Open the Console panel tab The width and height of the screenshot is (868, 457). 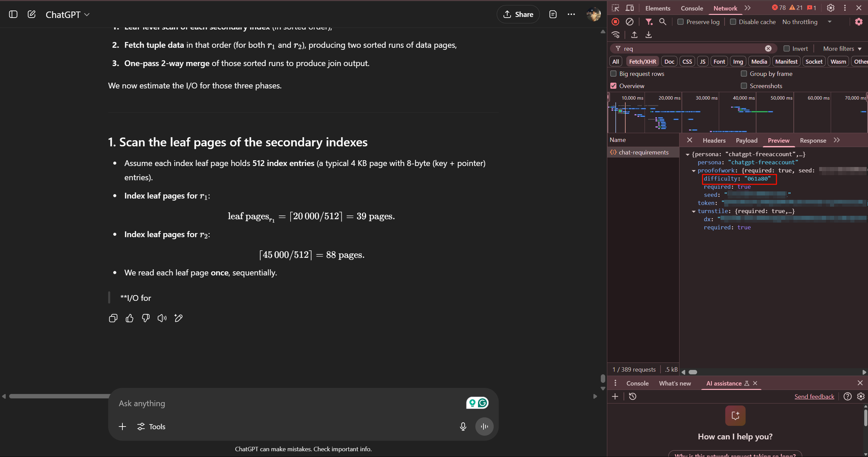(x=692, y=8)
